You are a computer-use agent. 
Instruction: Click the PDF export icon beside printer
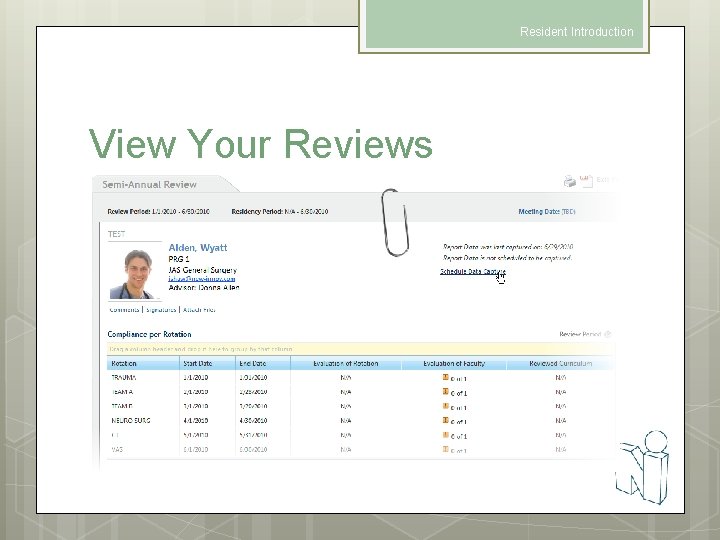[x=586, y=181]
